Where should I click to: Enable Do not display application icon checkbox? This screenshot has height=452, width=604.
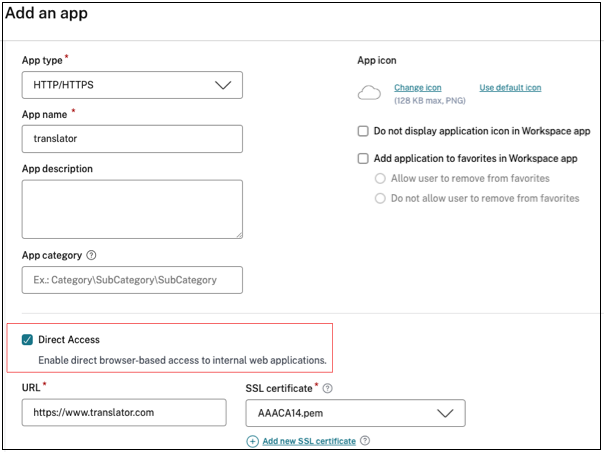click(363, 131)
